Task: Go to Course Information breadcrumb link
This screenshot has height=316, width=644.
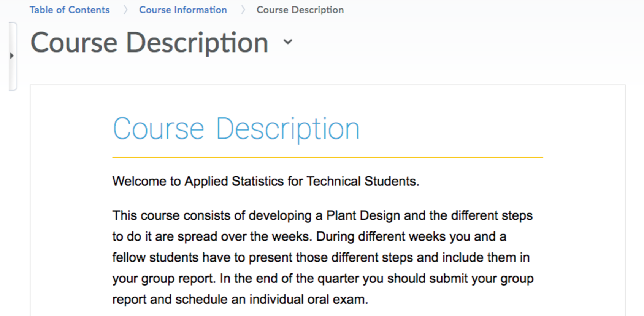Action: click(x=183, y=10)
